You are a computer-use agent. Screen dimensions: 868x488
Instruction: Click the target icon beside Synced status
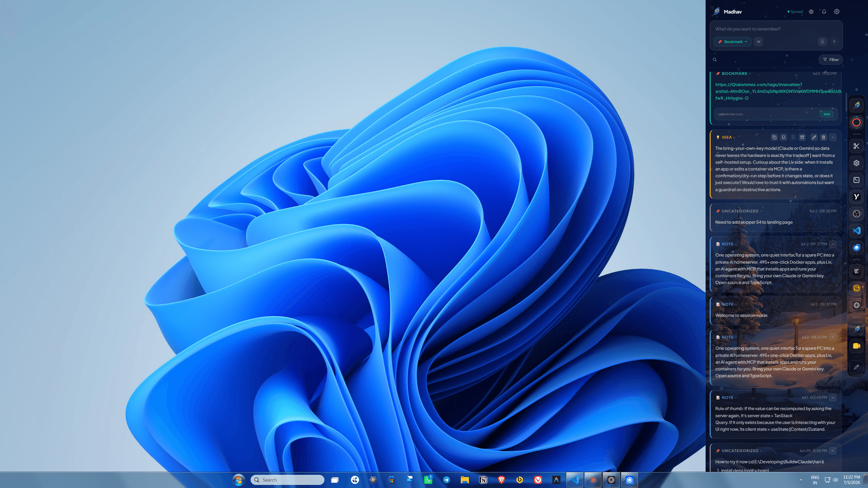(x=811, y=12)
